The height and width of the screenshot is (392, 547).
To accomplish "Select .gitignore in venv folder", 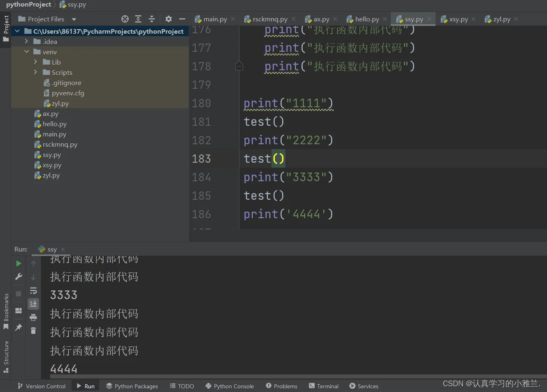I will [x=63, y=83].
